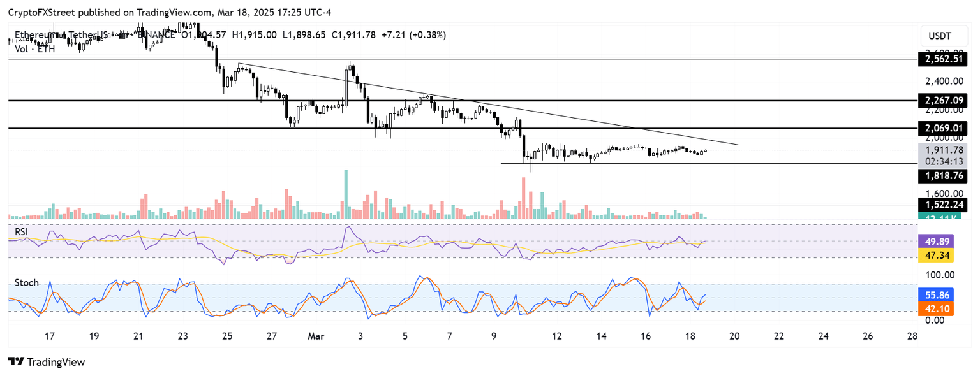Click the 2,069.01 price level label
Screen dimensions: 980x376
[x=944, y=129]
